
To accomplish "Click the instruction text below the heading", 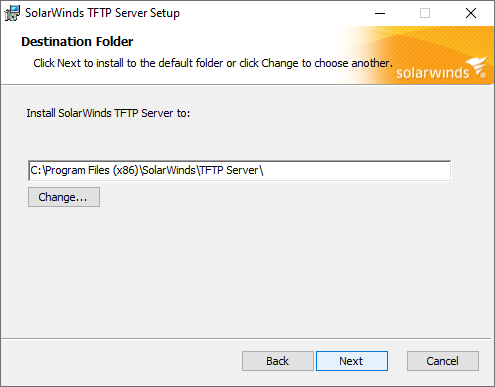I will [x=213, y=63].
